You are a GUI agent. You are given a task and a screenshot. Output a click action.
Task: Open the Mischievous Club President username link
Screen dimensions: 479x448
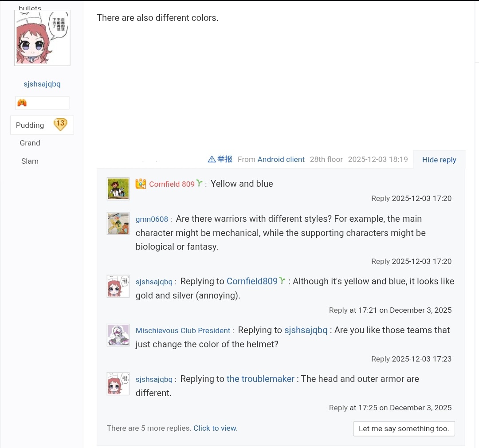pyautogui.click(x=183, y=330)
